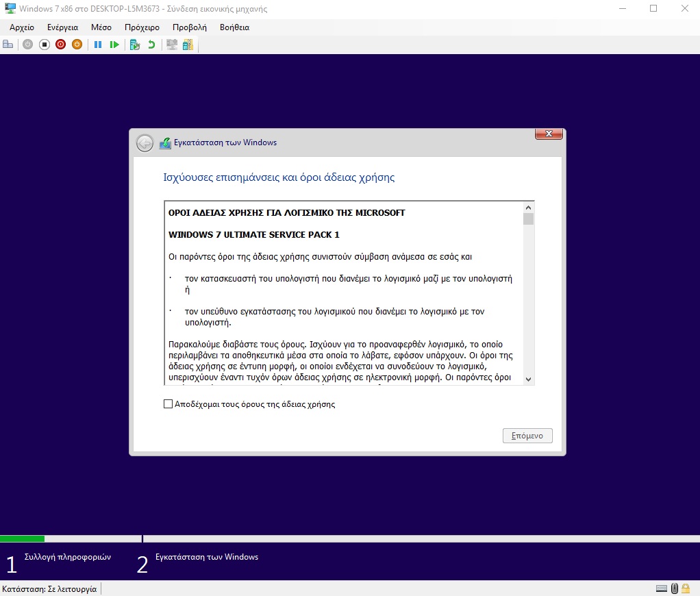The width and height of the screenshot is (700, 596).
Task: Pause the virtual machine
Action: (98, 45)
